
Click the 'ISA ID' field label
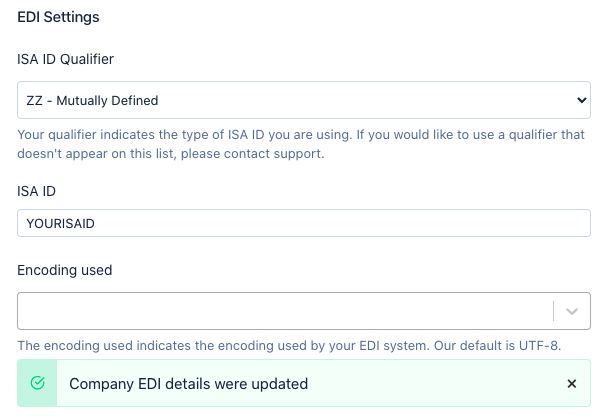[36, 191]
